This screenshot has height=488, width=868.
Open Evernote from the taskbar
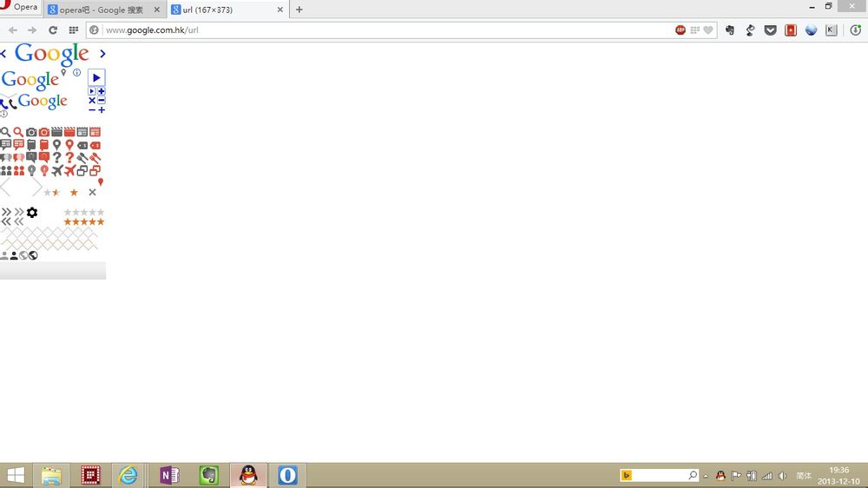[x=208, y=475]
